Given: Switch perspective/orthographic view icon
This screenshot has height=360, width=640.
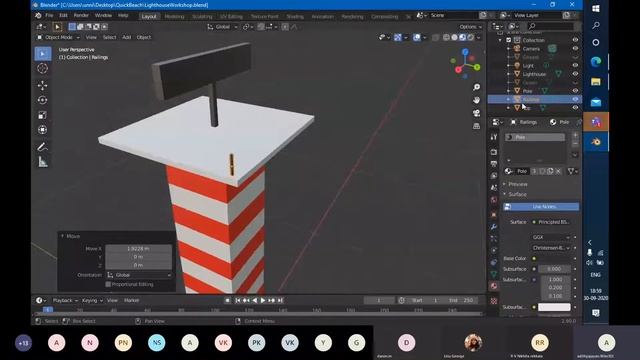Looking at the screenshot, I should click(476, 126).
